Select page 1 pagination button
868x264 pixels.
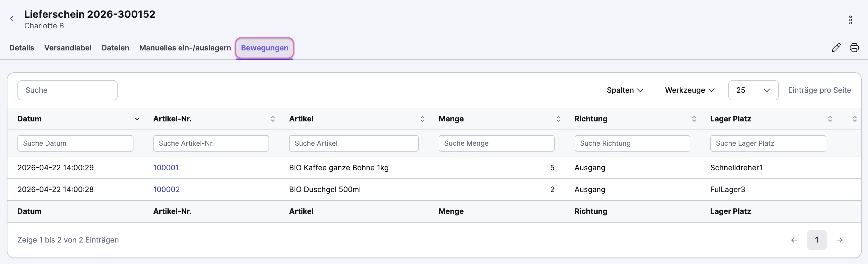click(816, 240)
